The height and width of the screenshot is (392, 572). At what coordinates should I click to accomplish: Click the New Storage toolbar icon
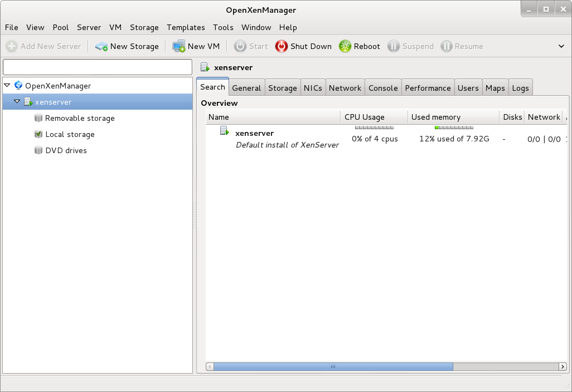point(101,47)
